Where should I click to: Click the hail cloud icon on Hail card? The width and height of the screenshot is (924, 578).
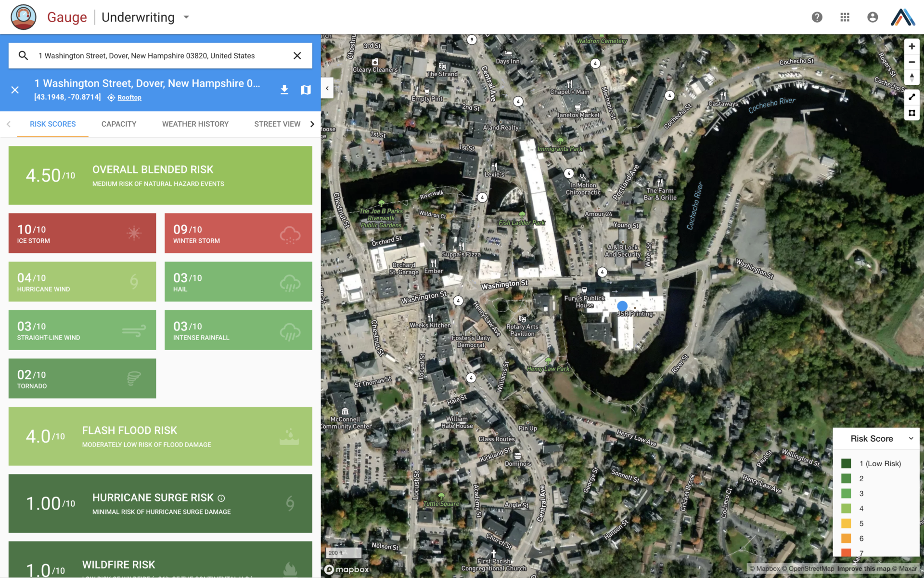point(290,283)
